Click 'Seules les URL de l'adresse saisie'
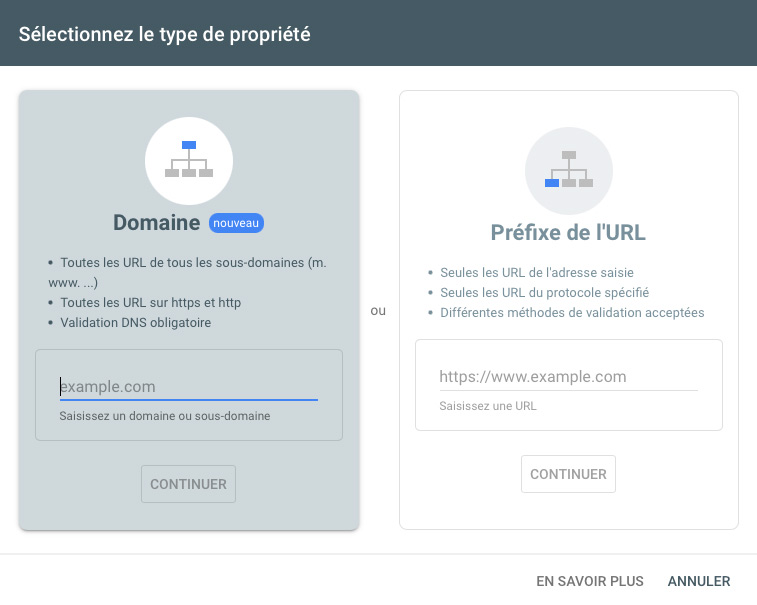 537,273
